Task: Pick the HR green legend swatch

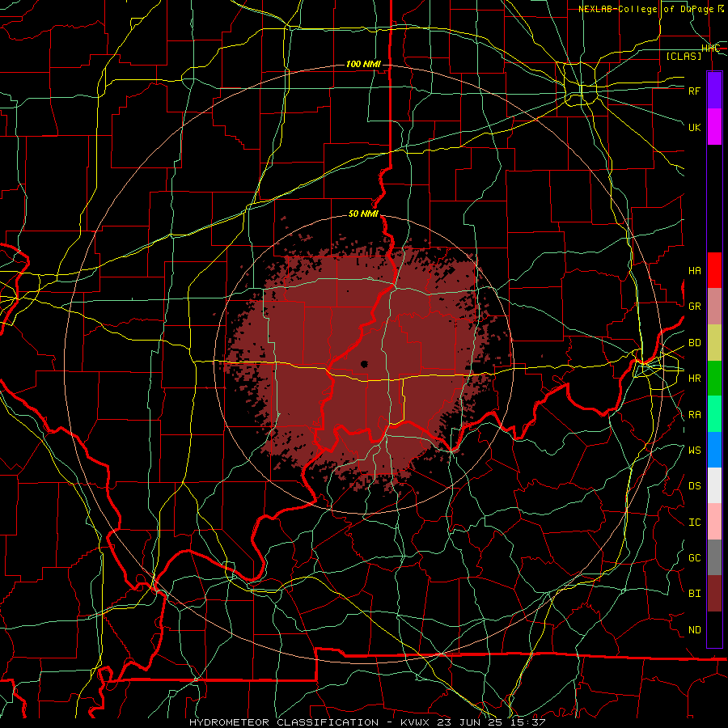Action: coord(714,378)
